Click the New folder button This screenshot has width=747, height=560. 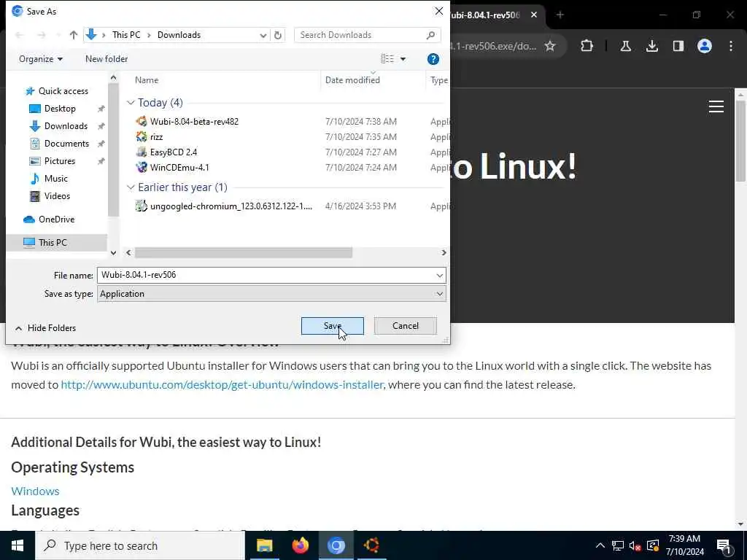pyautogui.click(x=107, y=59)
